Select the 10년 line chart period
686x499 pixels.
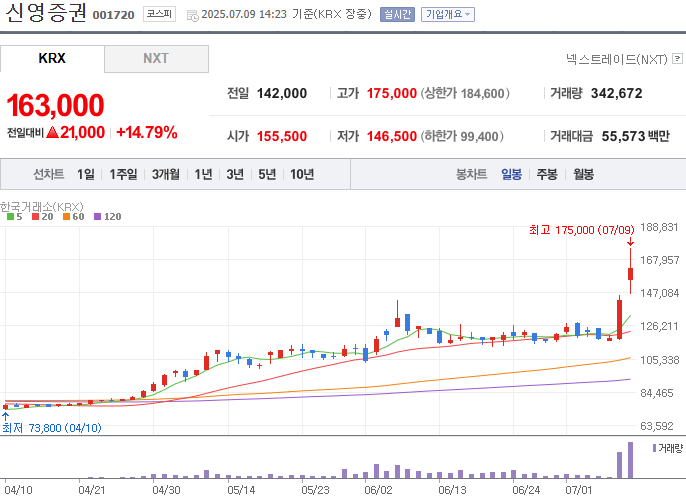pyautogui.click(x=302, y=174)
